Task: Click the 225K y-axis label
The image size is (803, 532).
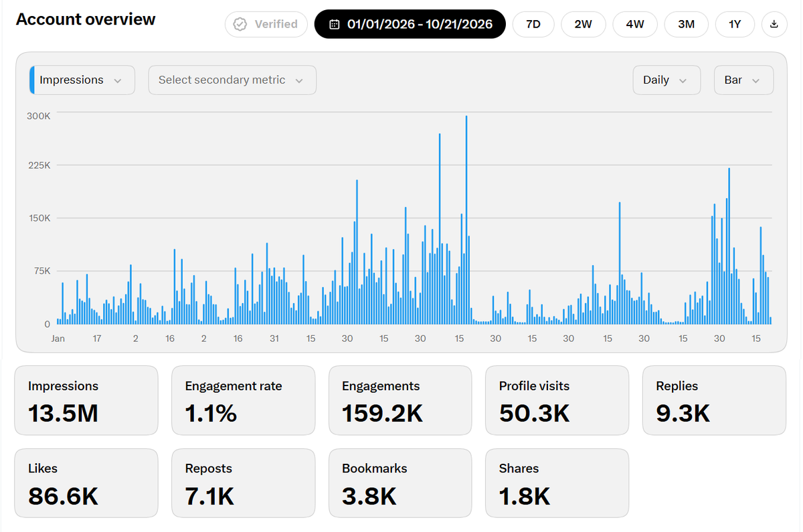Action: [38, 165]
